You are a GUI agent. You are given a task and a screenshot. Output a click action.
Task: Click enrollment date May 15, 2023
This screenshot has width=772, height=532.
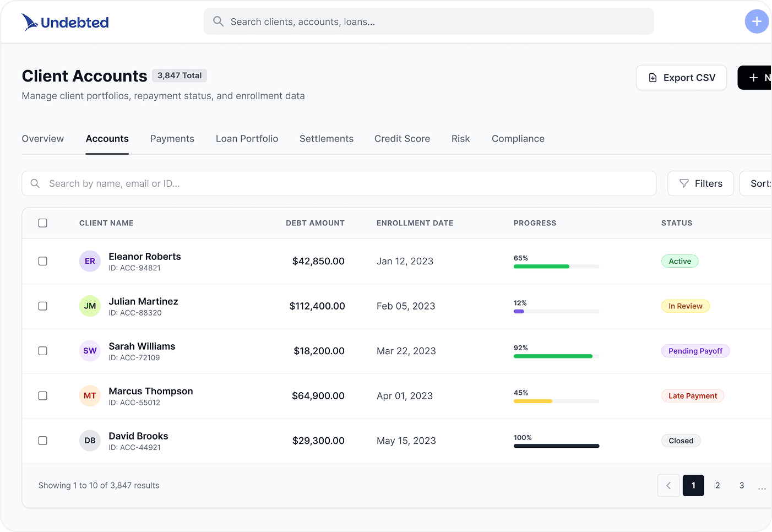coord(406,441)
